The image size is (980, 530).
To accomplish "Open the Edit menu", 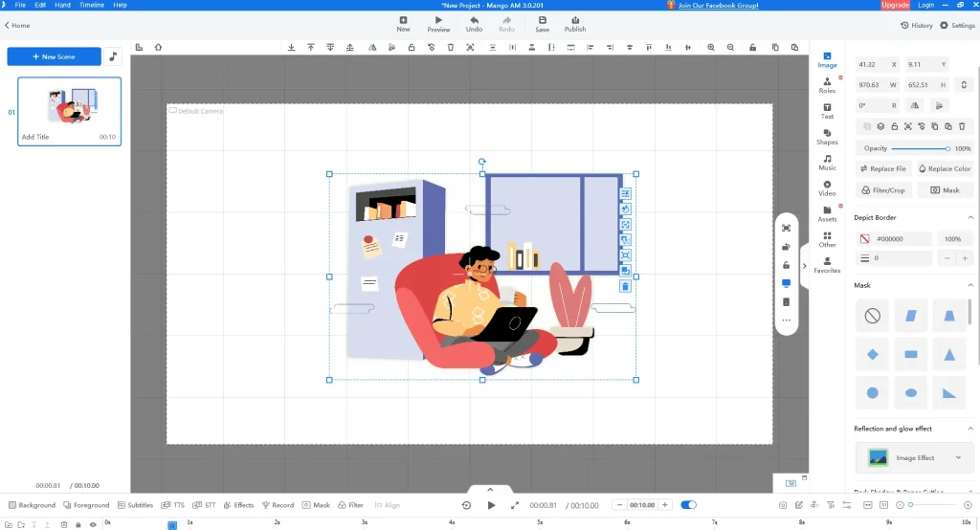I will pos(40,5).
